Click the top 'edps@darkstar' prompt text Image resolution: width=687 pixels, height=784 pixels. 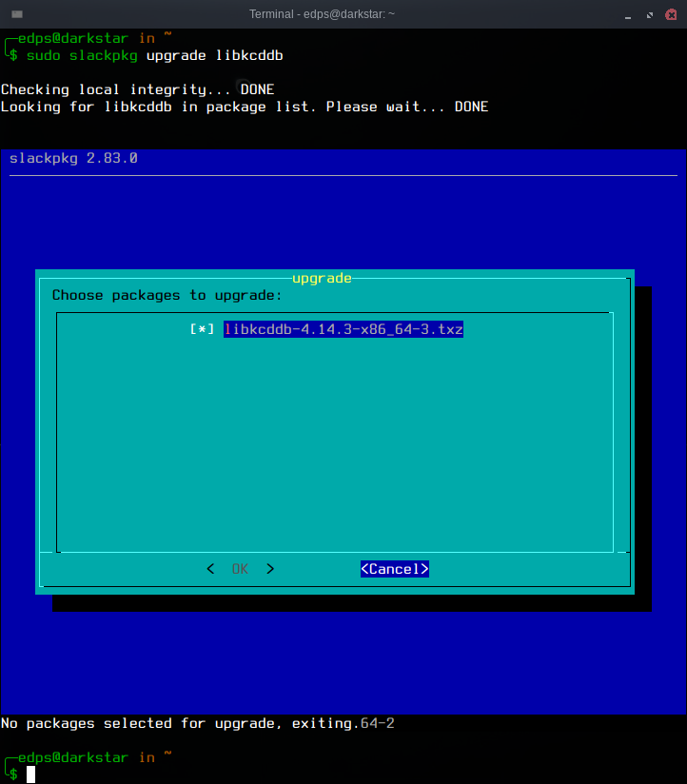pyautogui.click(x=73, y=38)
